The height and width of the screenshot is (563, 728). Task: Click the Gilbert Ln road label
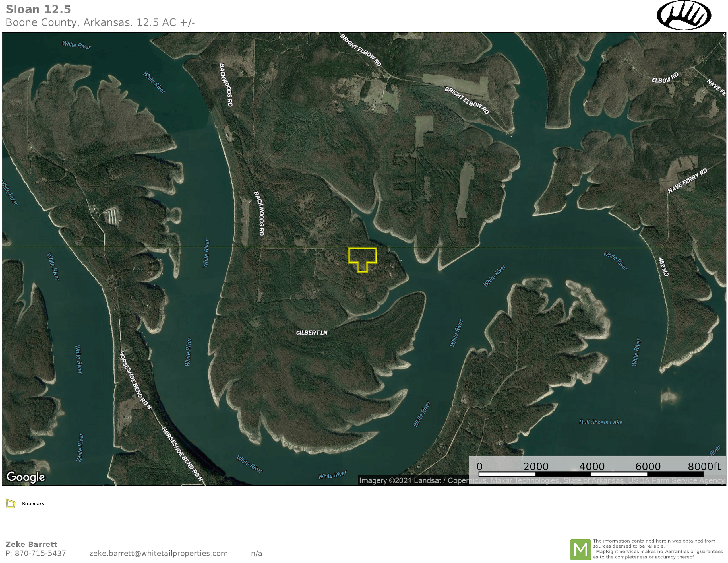(312, 333)
